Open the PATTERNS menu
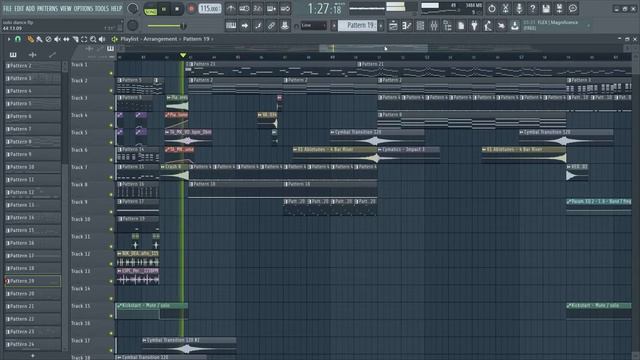The image size is (640, 360). pos(47,8)
